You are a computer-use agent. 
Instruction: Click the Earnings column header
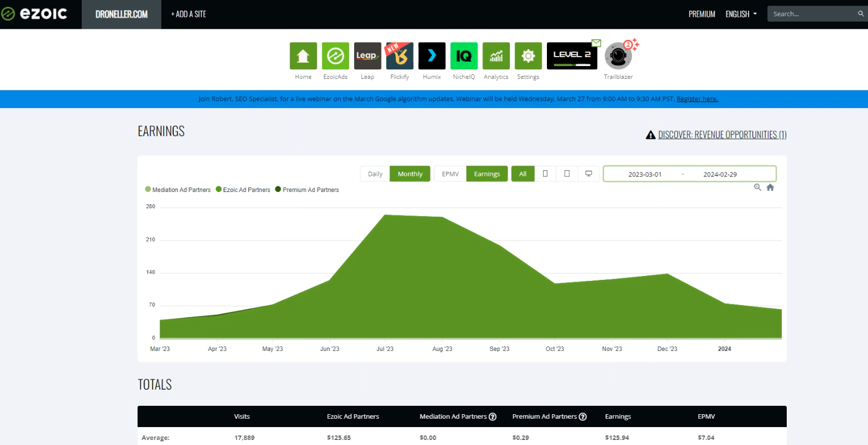click(x=618, y=416)
